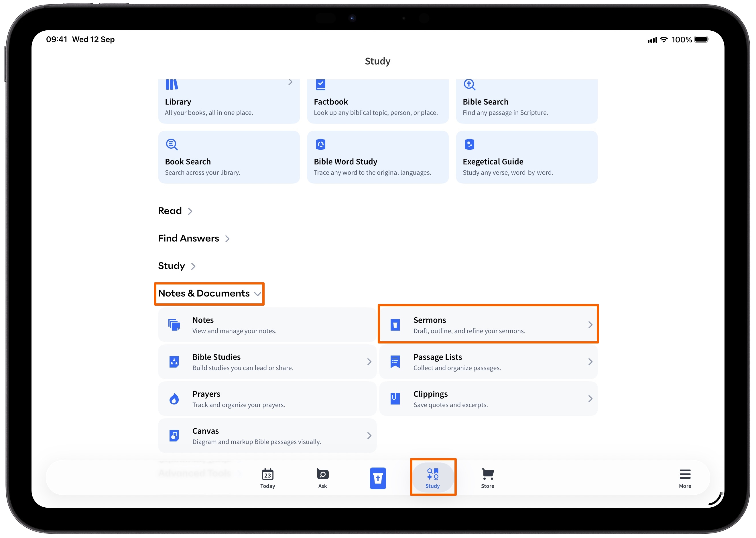Tap the Bible Studies row chevron
This screenshot has width=756, height=538.
[x=369, y=362]
